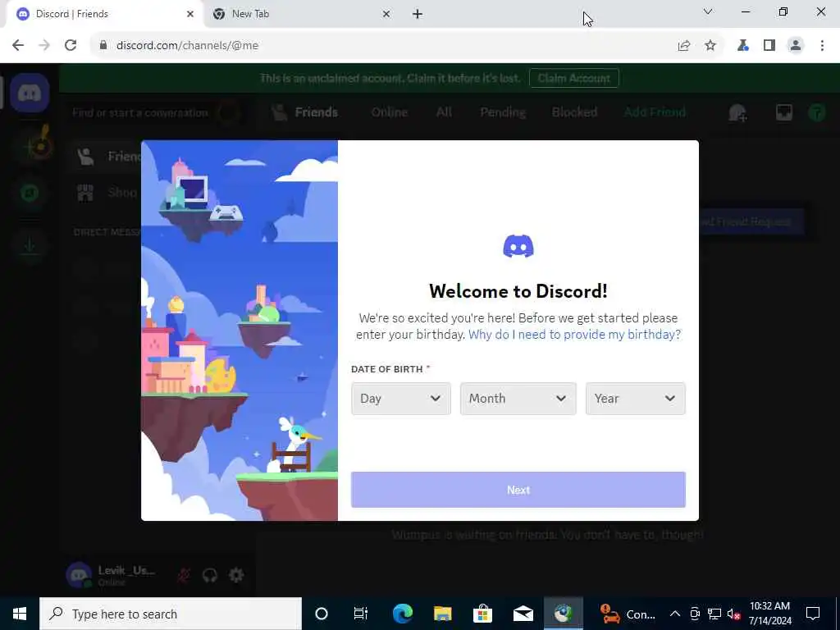This screenshot has height=630, width=840.
Task: Open Microsoft Store from the taskbar
Action: 482,614
